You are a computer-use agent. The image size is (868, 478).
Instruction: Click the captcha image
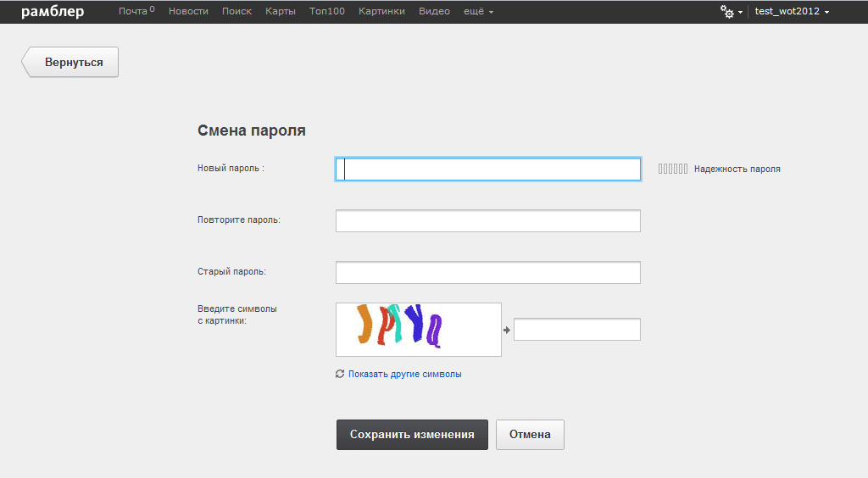pos(418,329)
